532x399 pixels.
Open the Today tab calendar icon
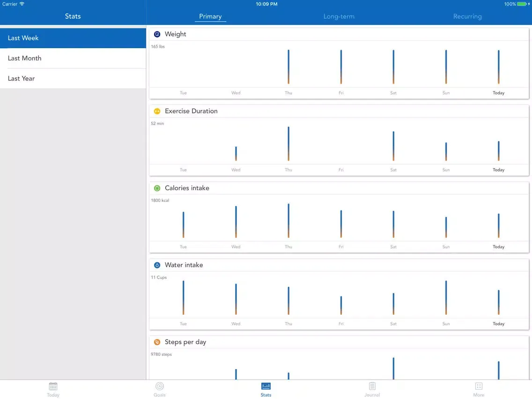click(53, 386)
